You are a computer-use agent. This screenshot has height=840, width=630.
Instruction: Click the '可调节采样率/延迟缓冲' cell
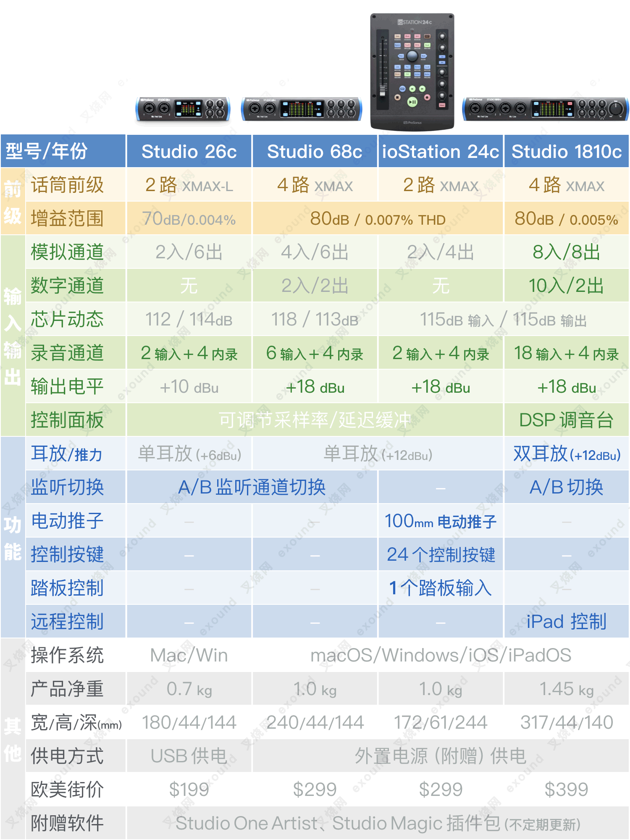[x=315, y=420]
